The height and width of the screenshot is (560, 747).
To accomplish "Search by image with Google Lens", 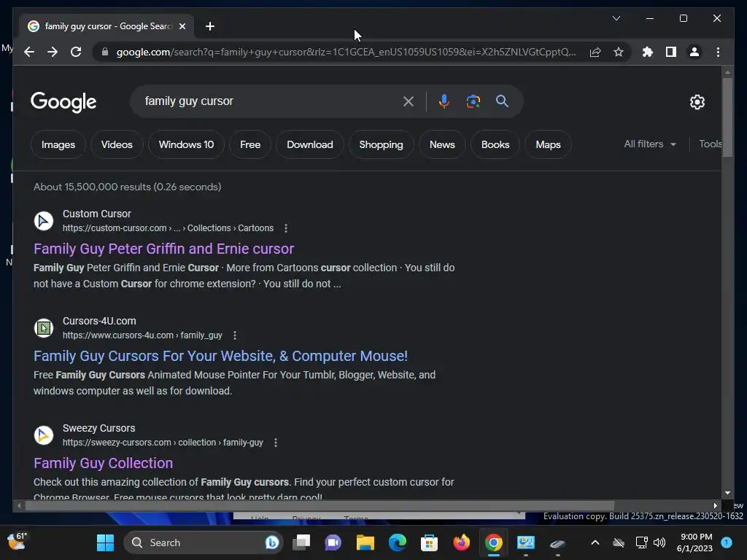I will pyautogui.click(x=473, y=101).
